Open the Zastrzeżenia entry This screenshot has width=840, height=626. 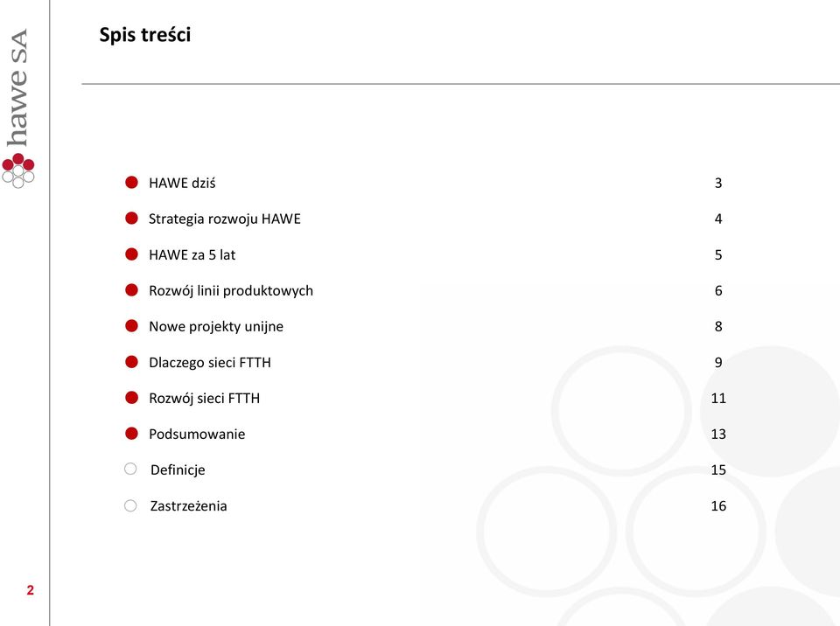(x=189, y=506)
